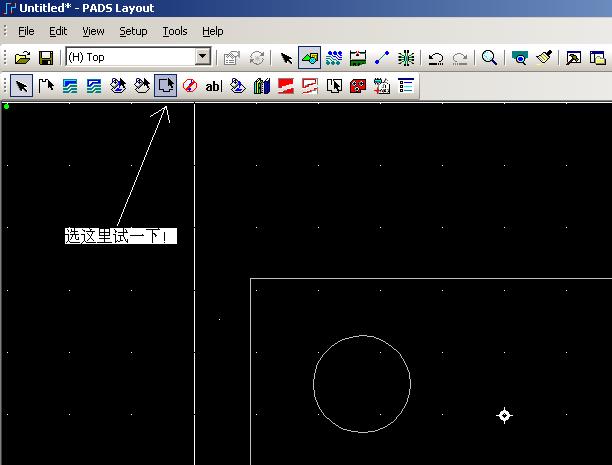Click the origin marker crosshair symbol
This screenshot has width=612, height=465.
click(504, 415)
